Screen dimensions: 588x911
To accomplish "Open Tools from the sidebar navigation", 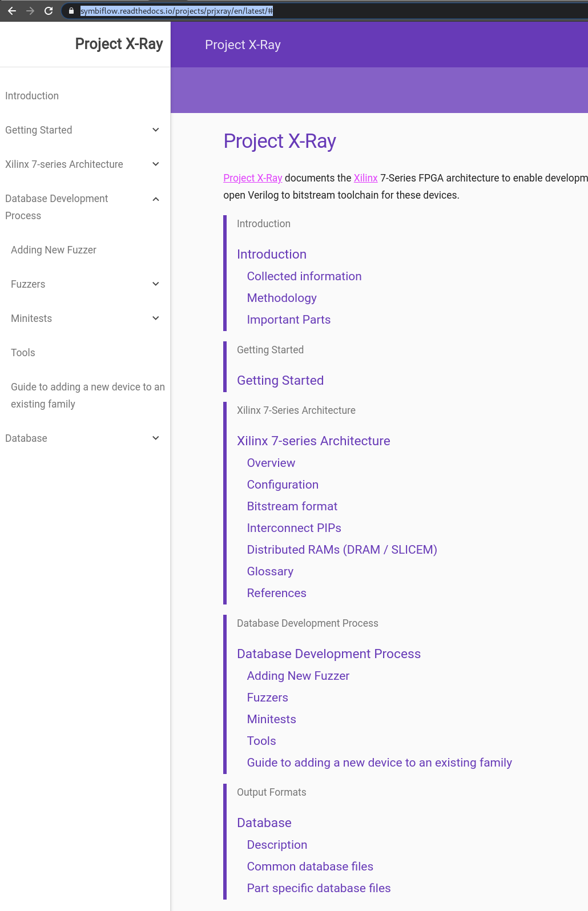I will pyautogui.click(x=23, y=353).
